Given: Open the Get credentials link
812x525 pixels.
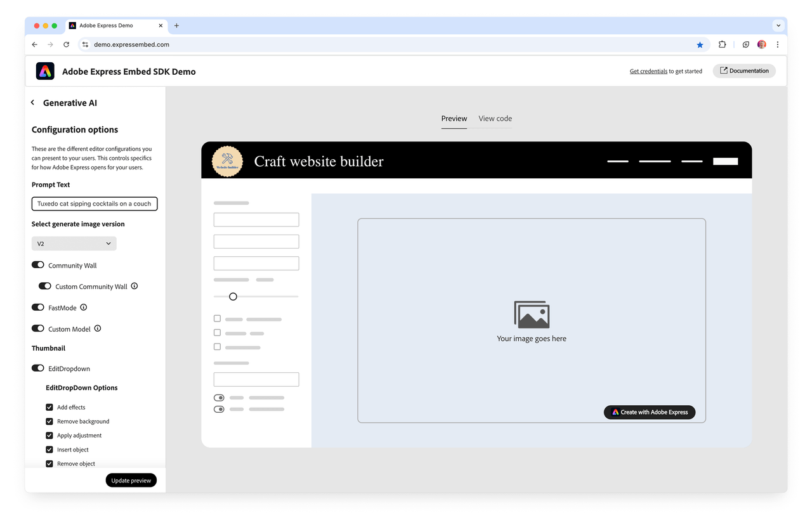Looking at the screenshot, I should [x=648, y=71].
